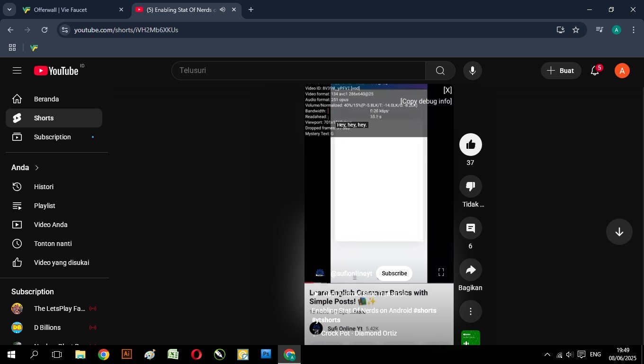Viewport: 644px width, 364px height.
Task: Open the Windows Start menu
Action: (x=11, y=355)
